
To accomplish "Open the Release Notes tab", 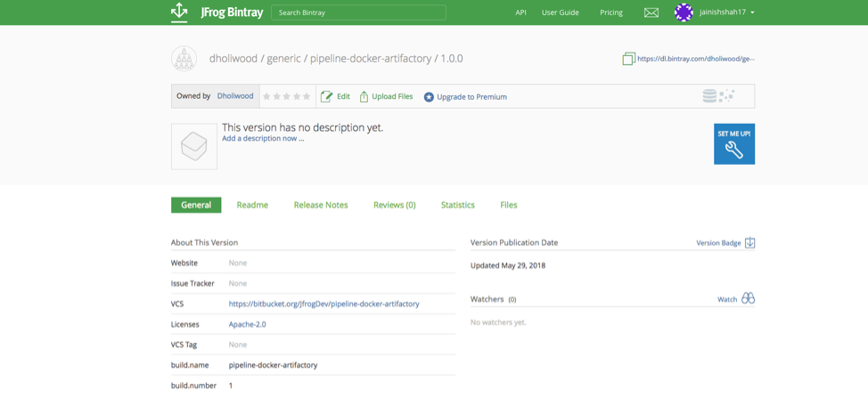I will 321,205.
